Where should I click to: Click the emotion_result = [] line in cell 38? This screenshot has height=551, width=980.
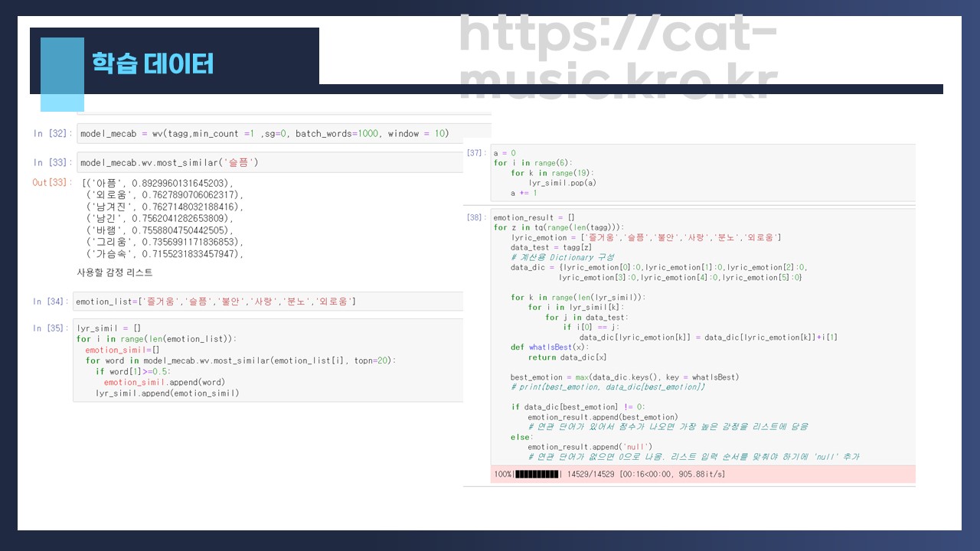534,218
